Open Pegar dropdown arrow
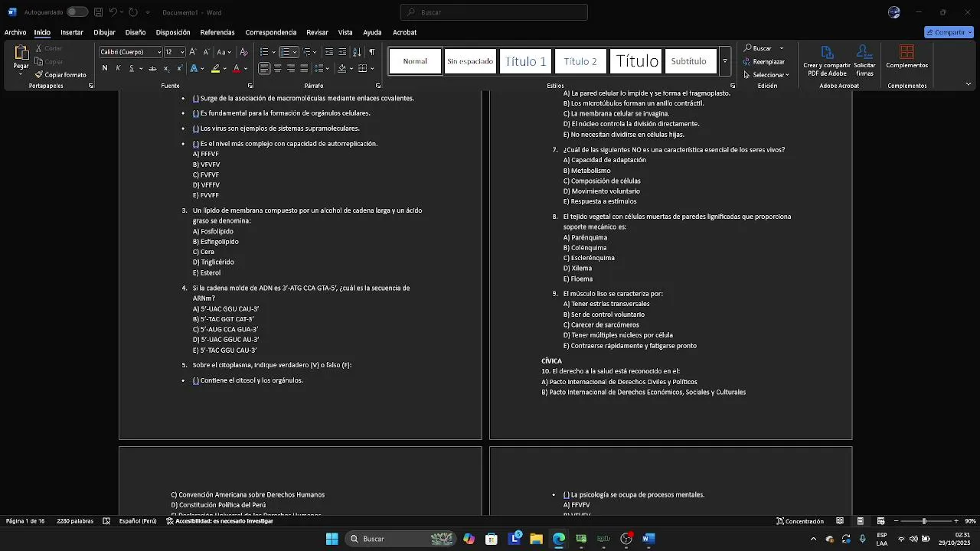Image resolution: width=980 pixels, height=551 pixels. tap(21, 74)
